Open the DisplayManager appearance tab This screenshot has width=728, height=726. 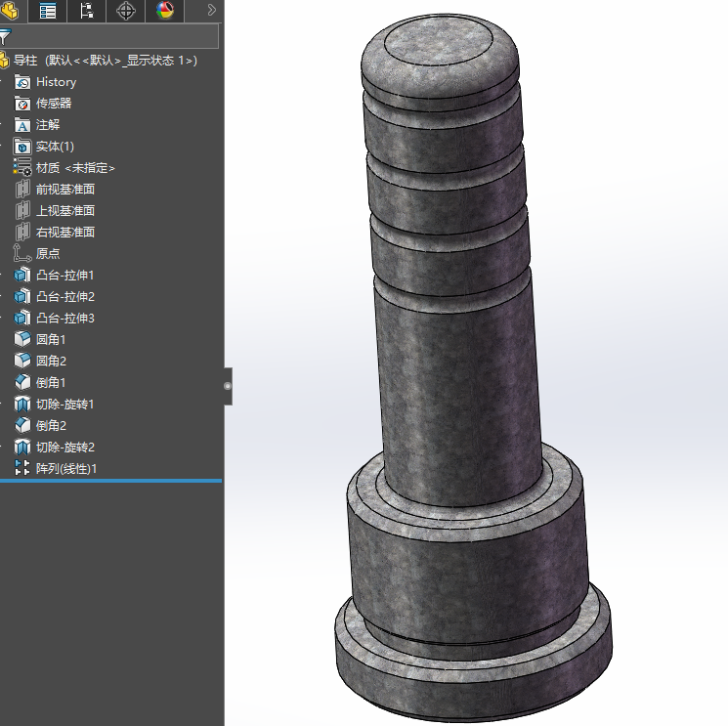[x=165, y=11]
